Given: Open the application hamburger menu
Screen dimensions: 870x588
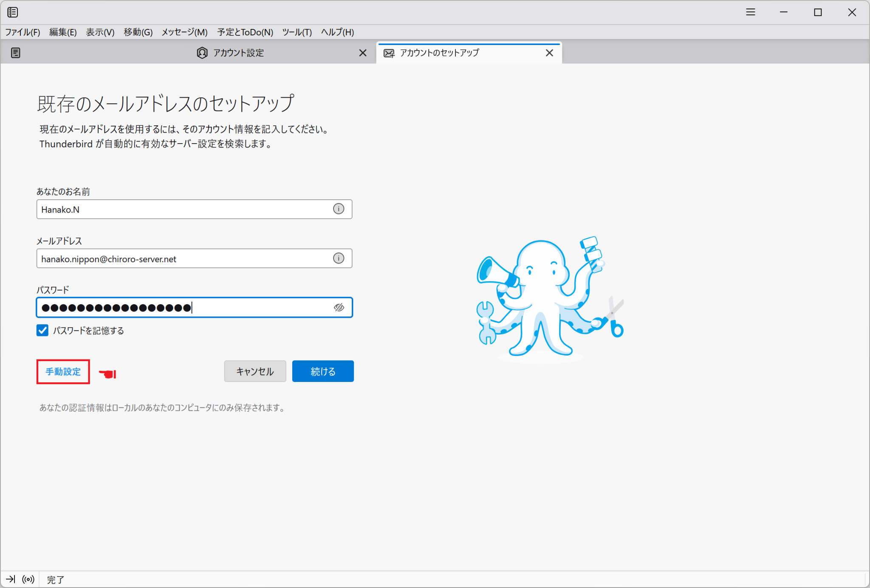Looking at the screenshot, I should point(750,12).
